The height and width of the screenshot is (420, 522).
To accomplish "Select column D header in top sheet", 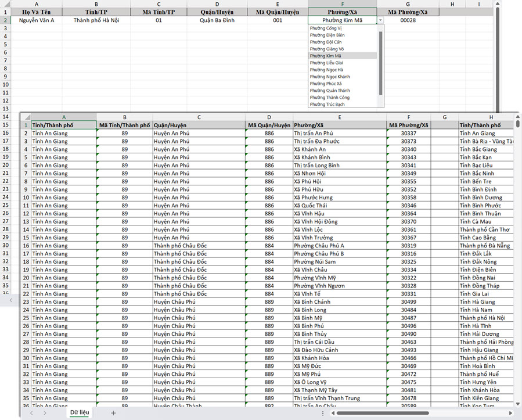I will click(217, 4).
